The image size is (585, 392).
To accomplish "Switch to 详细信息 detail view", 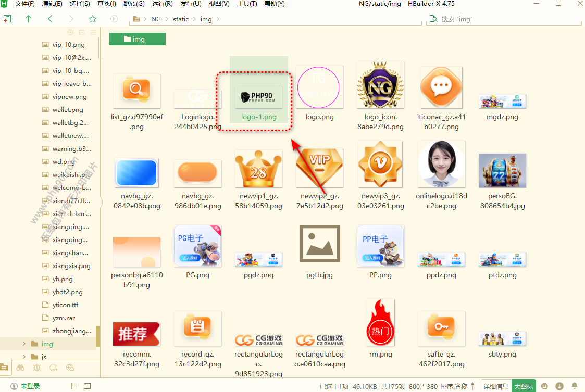I will click(495, 386).
